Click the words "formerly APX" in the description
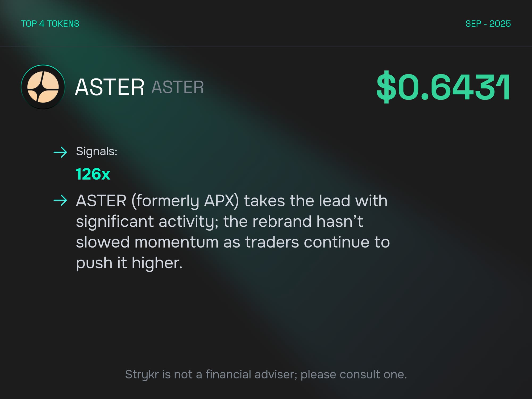The width and height of the screenshot is (532, 399). [x=185, y=201]
